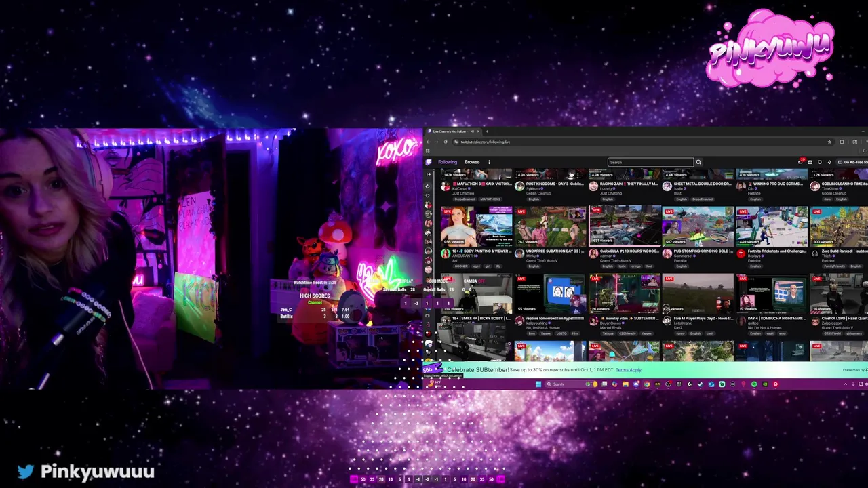Open the RUST KINGDOMS DAY 3 stream title

pos(555,184)
